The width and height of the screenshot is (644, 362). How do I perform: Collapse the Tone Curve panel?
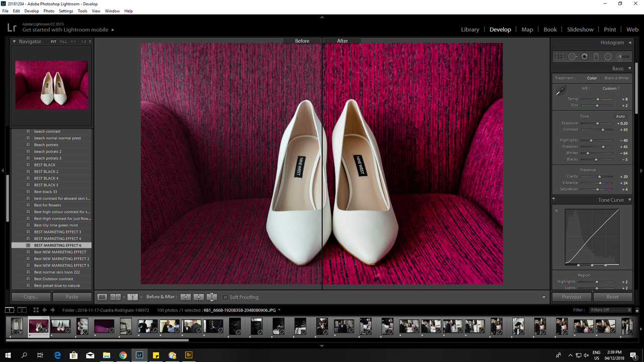(x=629, y=200)
